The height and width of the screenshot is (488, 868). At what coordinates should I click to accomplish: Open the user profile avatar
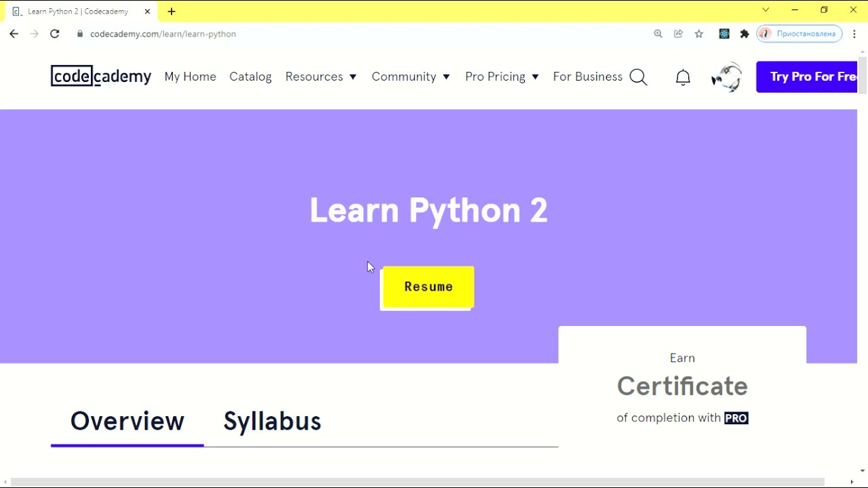click(x=727, y=77)
